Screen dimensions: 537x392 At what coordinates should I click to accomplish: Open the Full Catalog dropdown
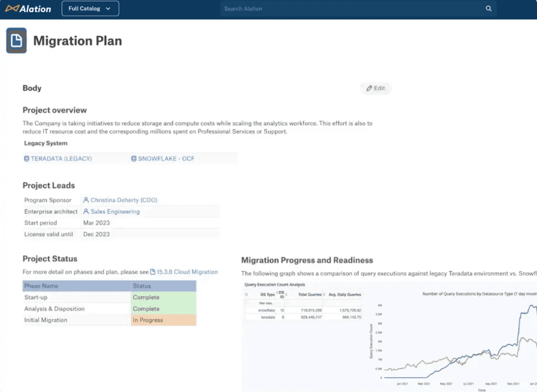point(90,8)
